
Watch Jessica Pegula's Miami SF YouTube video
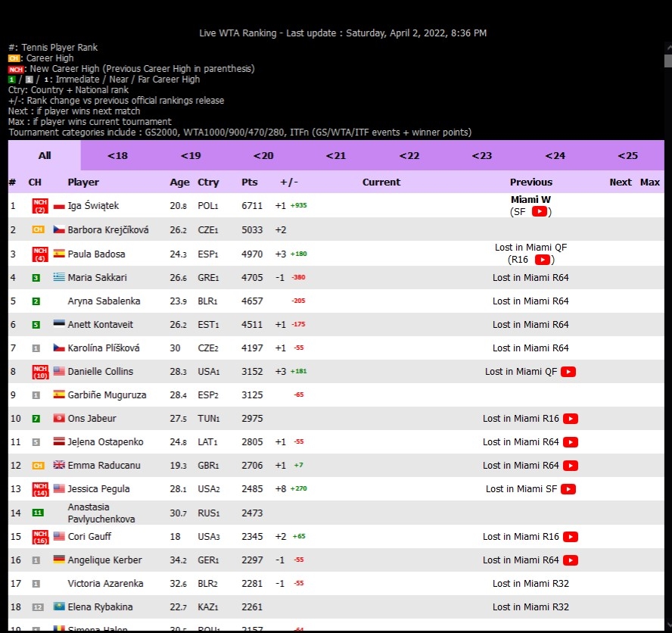click(x=568, y=489)
